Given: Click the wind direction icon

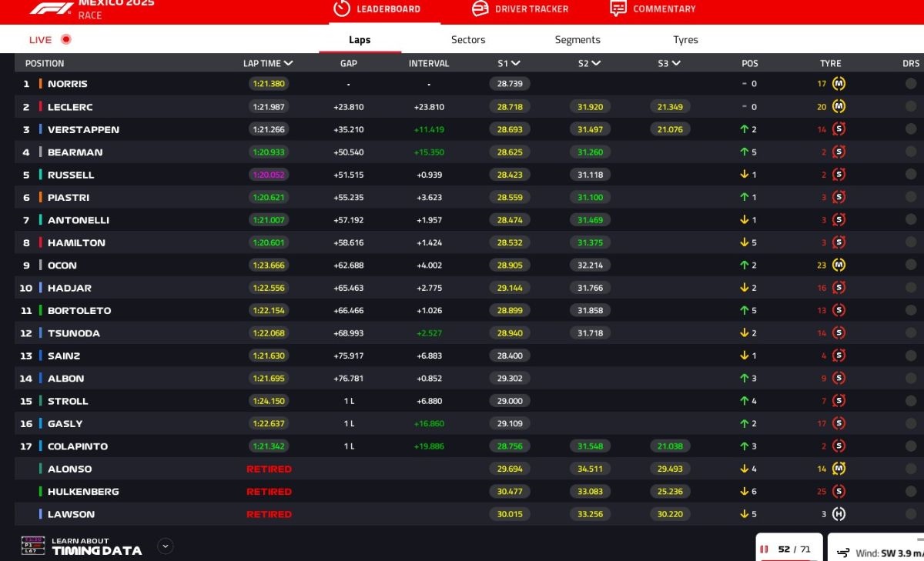Looking at the screenshot, I should (x=842, y=552).
